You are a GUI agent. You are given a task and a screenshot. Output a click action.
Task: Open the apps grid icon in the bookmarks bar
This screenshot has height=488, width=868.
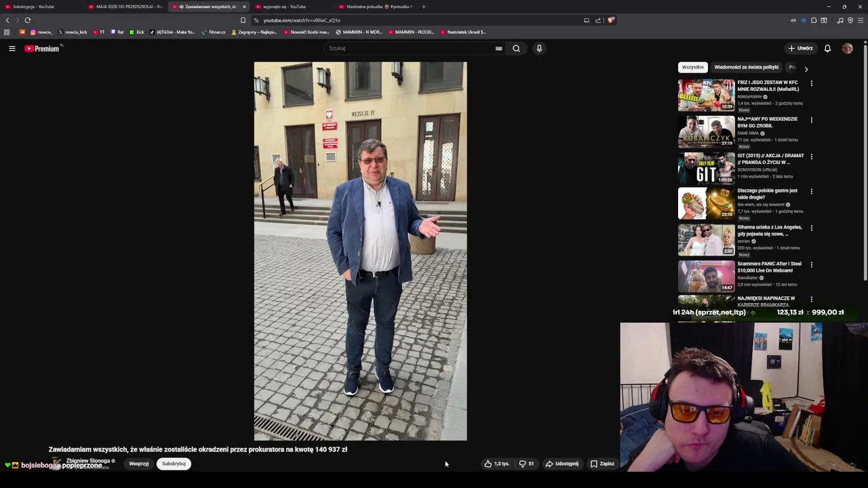(7, 32)
